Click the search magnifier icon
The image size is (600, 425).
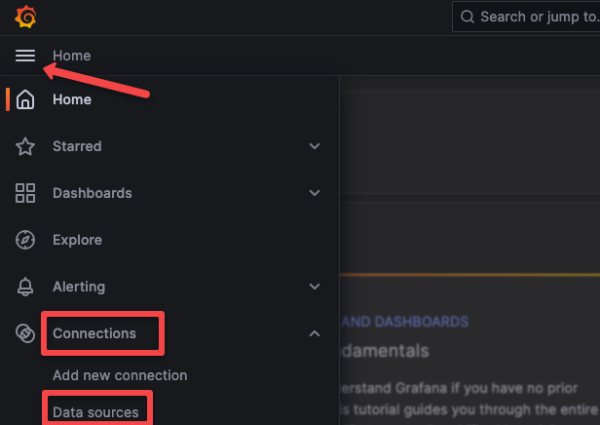tap(467, 17)
